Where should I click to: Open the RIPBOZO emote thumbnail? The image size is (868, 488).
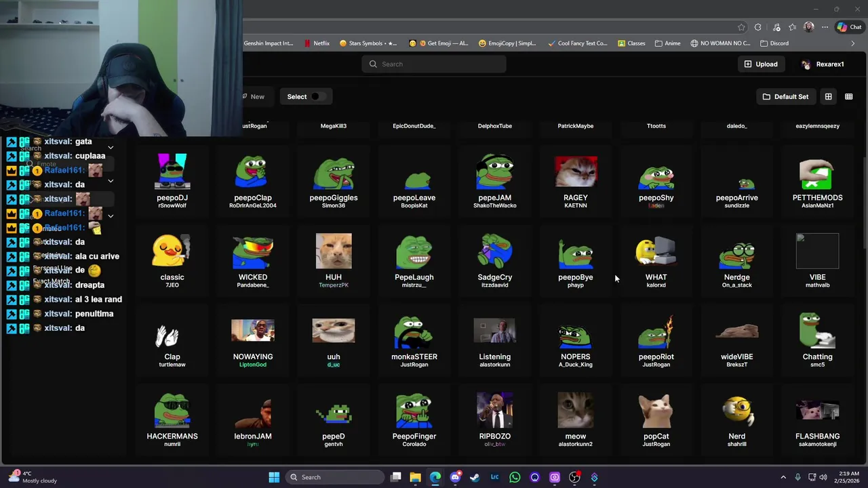click(495, 411)
